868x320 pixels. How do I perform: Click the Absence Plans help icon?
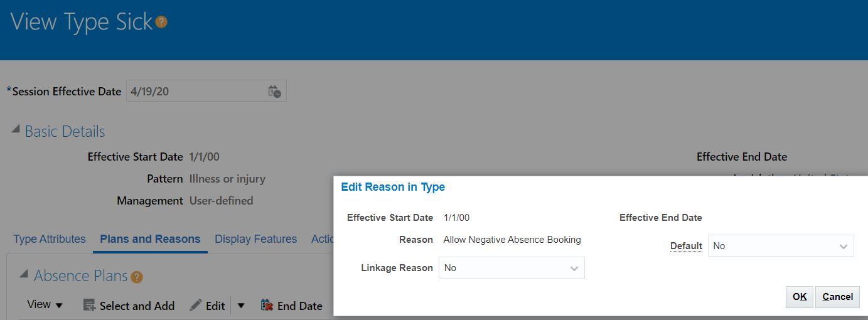pos(137,277)
